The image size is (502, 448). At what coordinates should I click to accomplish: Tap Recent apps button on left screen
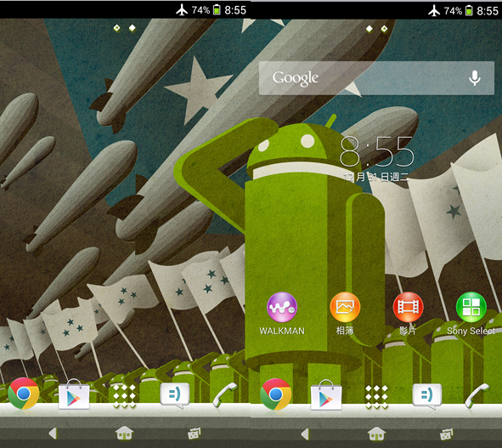pos(195,434)
